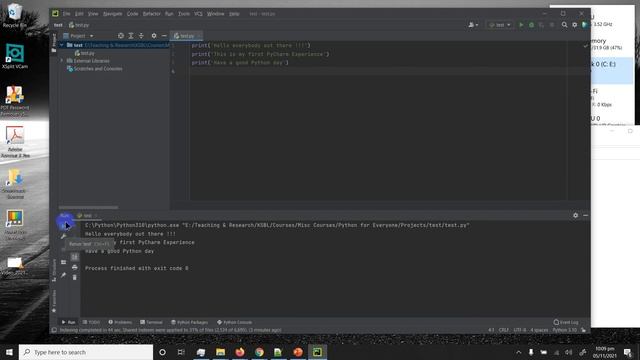Screen dimensions: 640x360
Task: Click UTF-8 encoding in status bar
Action: pyautogui.click(x=520, y=330)
